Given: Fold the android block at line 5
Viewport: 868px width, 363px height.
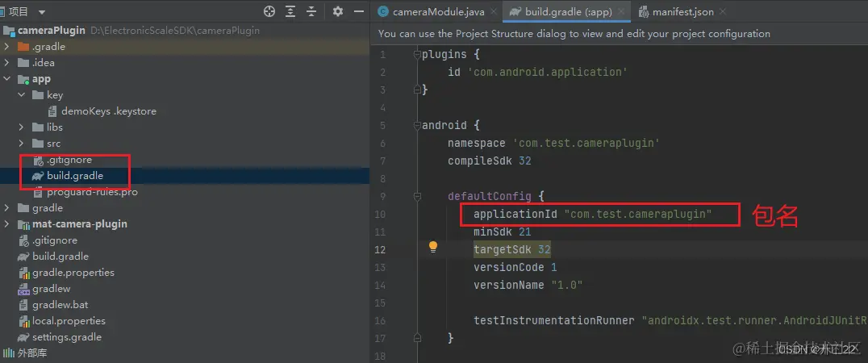Looking at the screenshot, I should (417, 126).
